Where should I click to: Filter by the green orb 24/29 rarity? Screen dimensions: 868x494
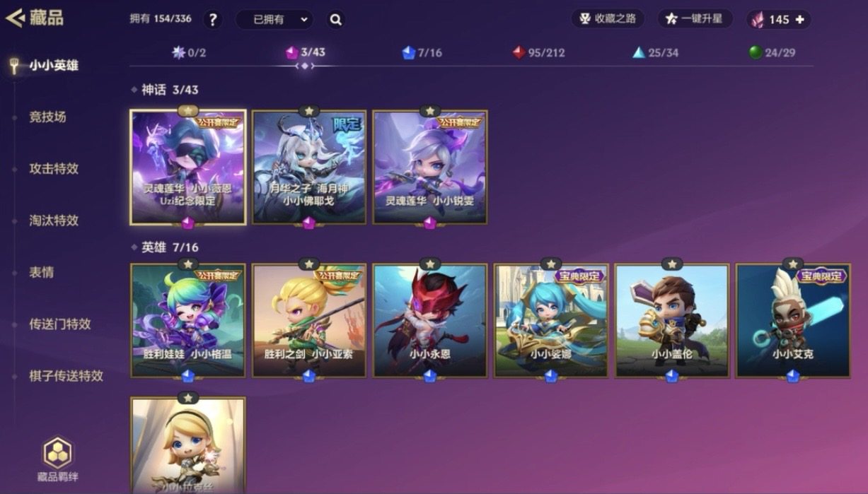coord(772,52)
